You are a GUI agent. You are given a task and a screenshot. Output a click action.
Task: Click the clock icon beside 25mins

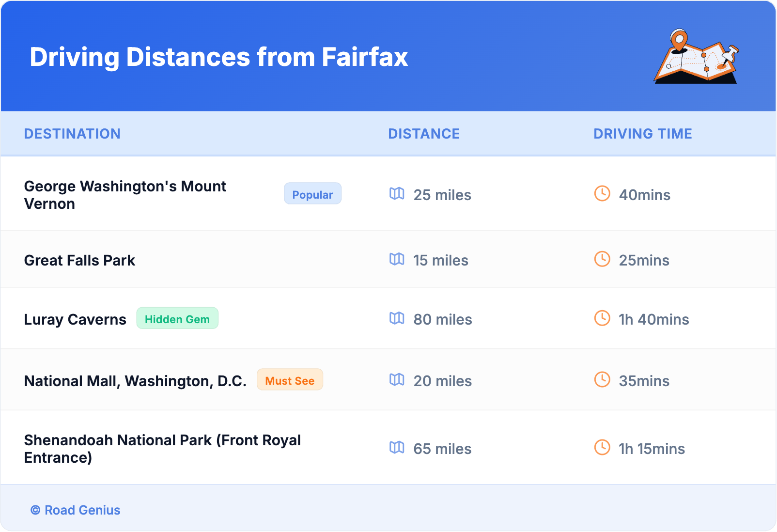(602, 259)
